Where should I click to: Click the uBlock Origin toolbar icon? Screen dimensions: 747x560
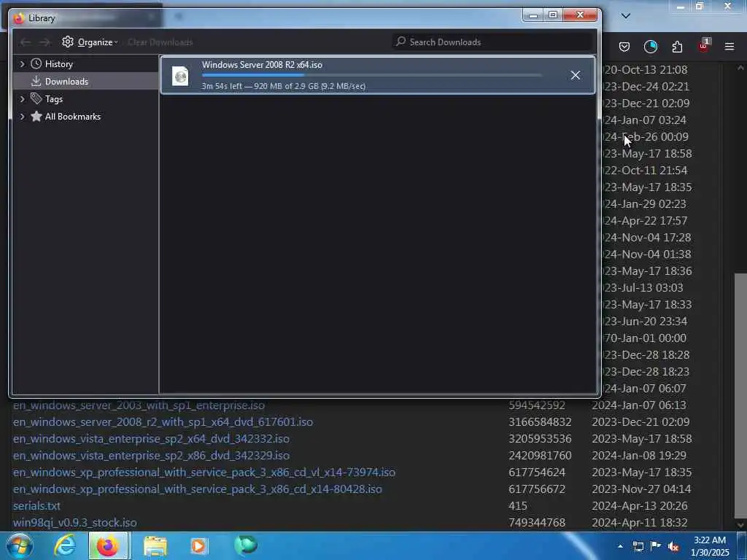704,46
